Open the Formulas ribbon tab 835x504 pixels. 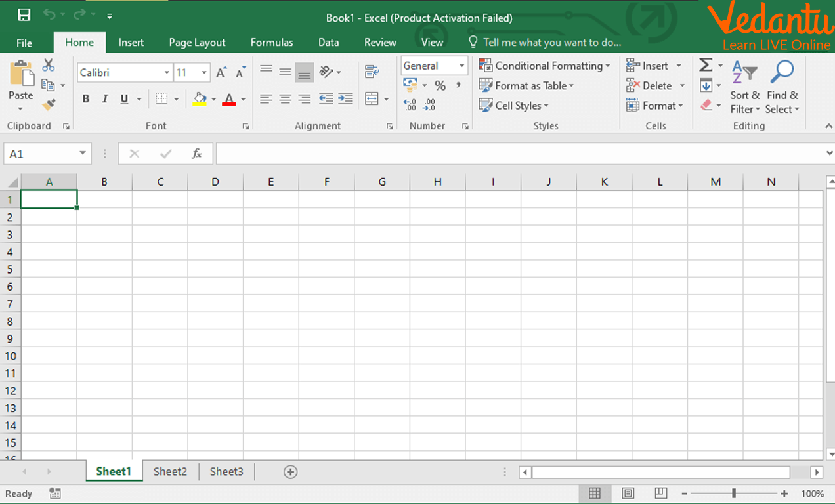point(272,42)
